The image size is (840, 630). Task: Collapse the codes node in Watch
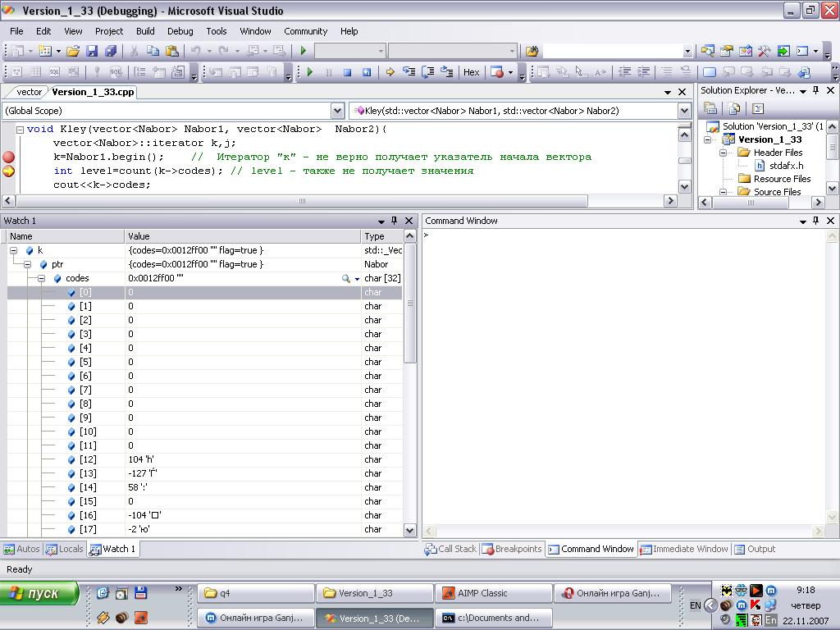(43, 279)
